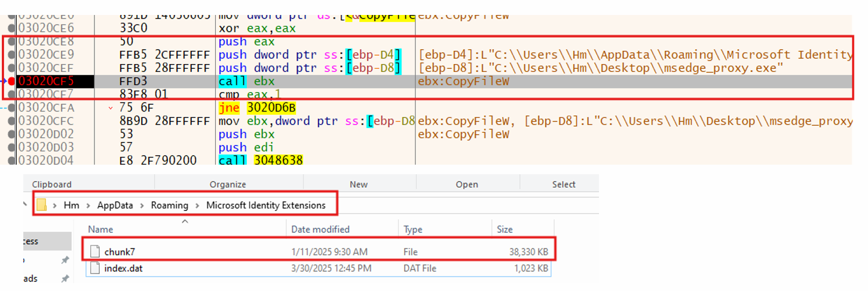Select the chunk7 file
868x291 pixels.
tap(319, 251)
